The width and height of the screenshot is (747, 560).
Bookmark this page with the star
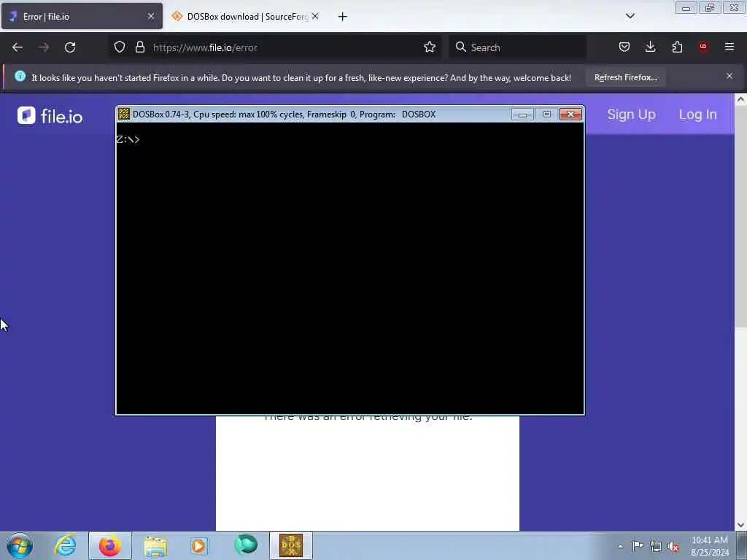(429, 47)
